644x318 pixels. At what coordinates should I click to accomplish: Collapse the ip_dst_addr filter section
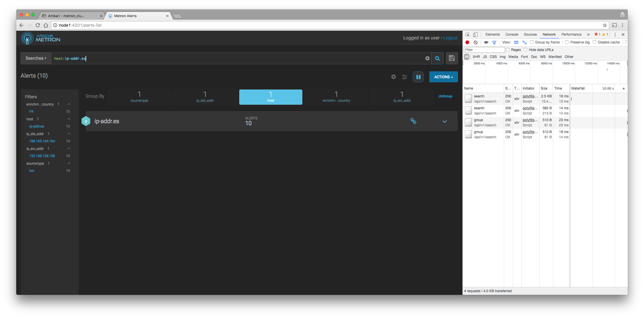[x=69, y=134]
